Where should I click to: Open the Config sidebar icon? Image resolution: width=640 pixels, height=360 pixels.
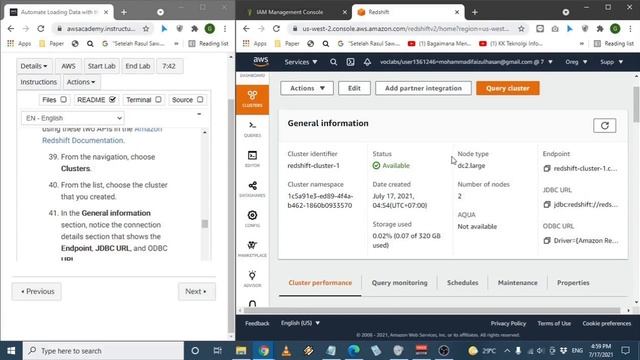252,219
